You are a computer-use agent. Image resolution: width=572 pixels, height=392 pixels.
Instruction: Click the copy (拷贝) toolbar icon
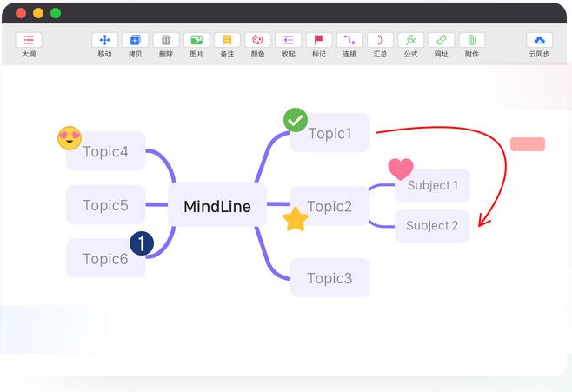pos(135,40)
